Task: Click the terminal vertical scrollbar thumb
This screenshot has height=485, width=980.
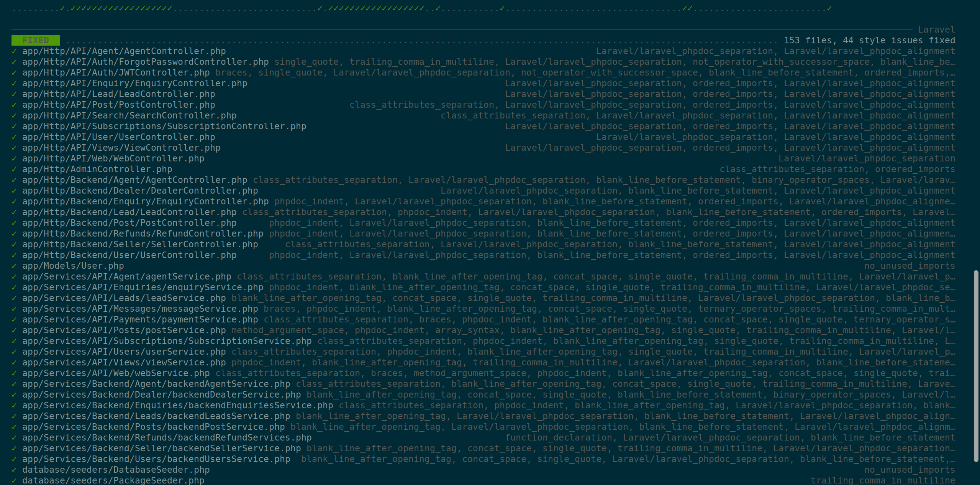Action: (x=976, y=366)
